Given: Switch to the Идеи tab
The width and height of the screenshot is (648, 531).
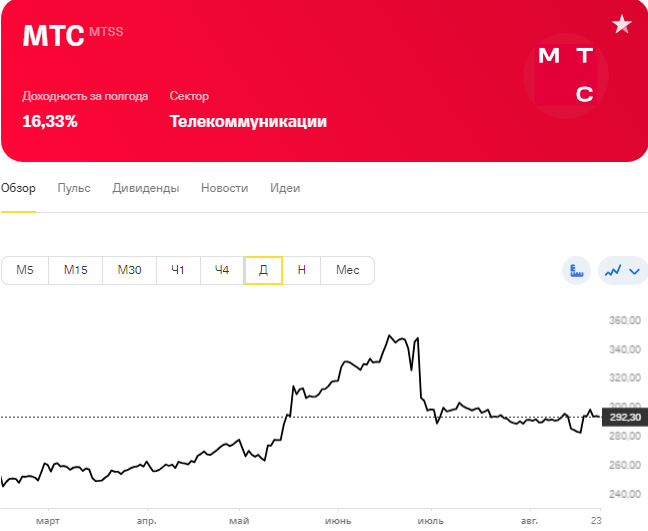Looking at the screenshot, I should (285, 188).
